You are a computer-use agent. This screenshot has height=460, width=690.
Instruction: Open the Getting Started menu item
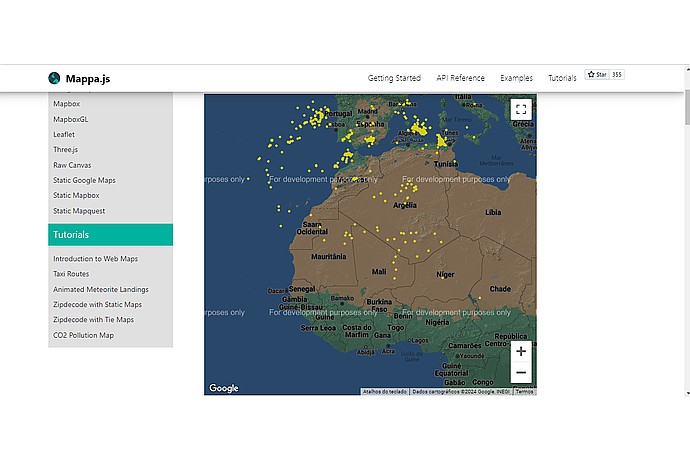(394, 78)
